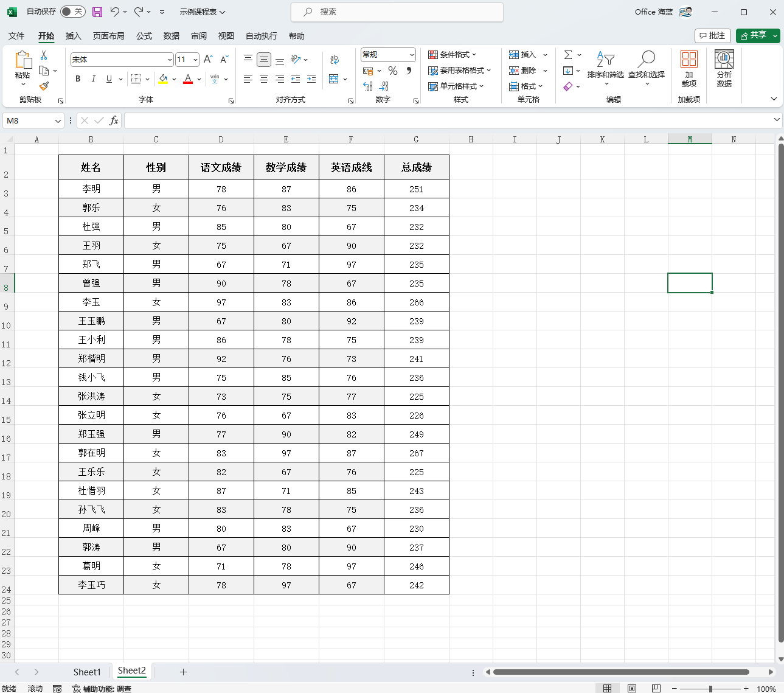Toggle italic formatting
Viewport: 784px width, 693px height.
pos(93,78)
